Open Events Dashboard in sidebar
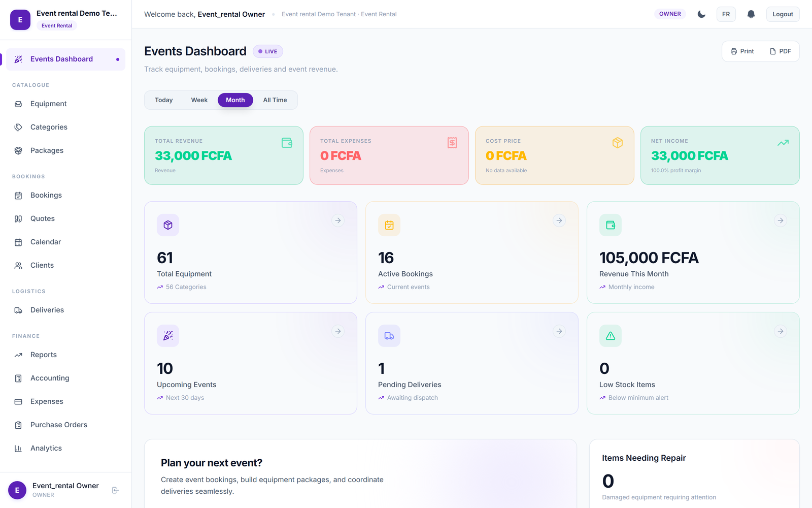Image resolution: width=812 pixels, height=508 pixels. 66,59
